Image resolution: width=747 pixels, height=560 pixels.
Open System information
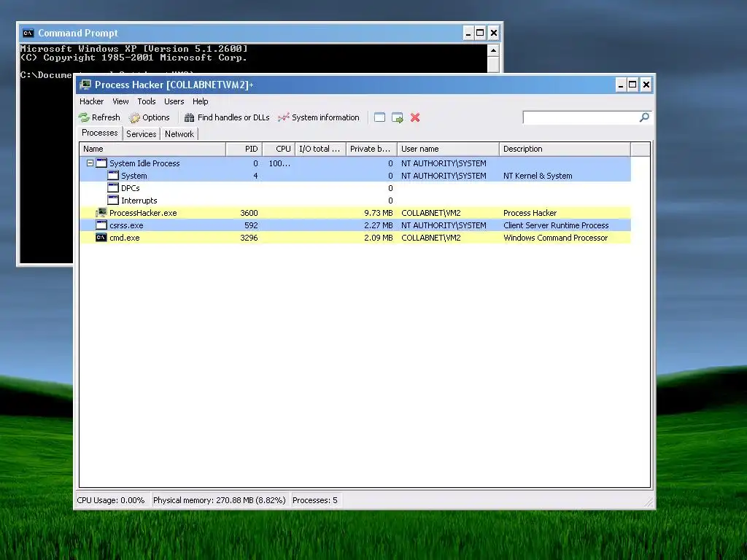pos(319,117)
